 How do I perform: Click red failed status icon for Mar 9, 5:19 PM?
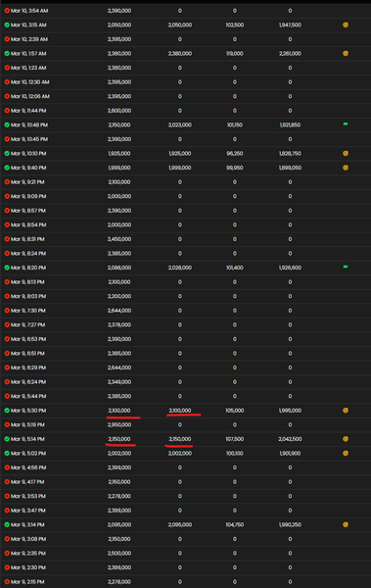[7, 425]
